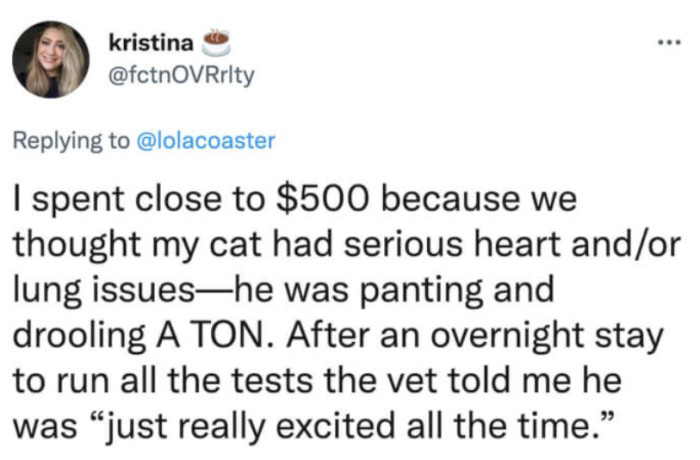The width and height of the screenshot is (700, 460).
Task: Click the "Replying to" label
Action: (x=70, y=142)
